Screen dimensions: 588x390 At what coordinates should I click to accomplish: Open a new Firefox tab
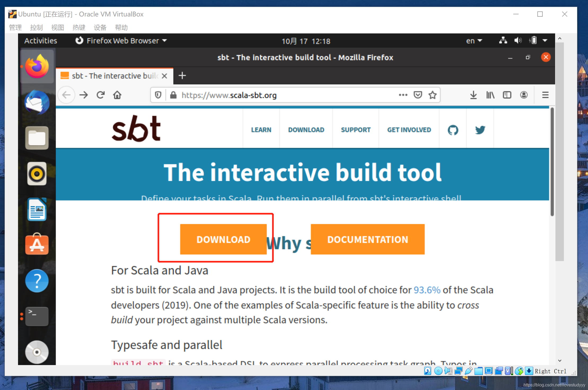(x=182, y=76)
